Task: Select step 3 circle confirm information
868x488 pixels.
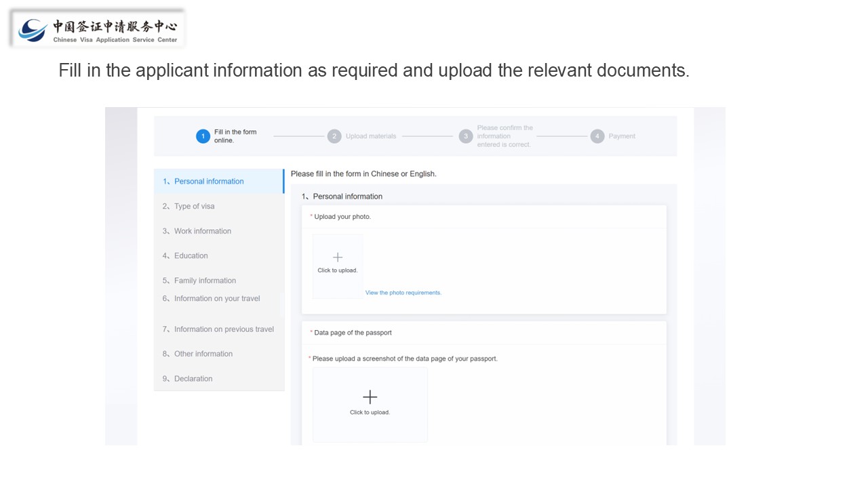Action: pyautogui.click(x=466, y=136)
